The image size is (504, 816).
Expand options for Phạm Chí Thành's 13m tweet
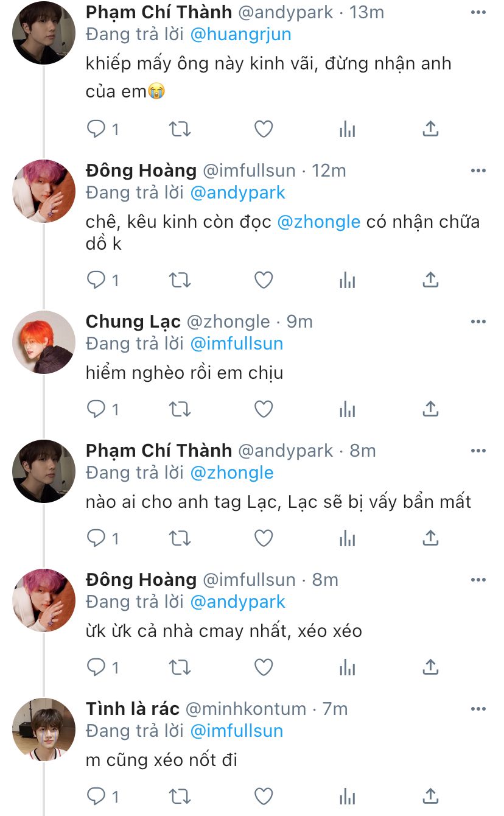tap(478, 12)
